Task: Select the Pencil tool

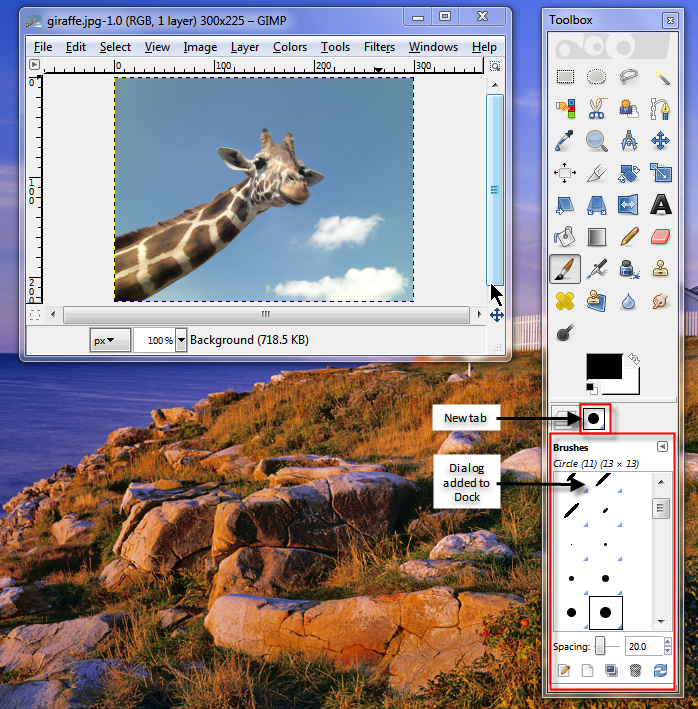Action: click(x=629, y=237)
